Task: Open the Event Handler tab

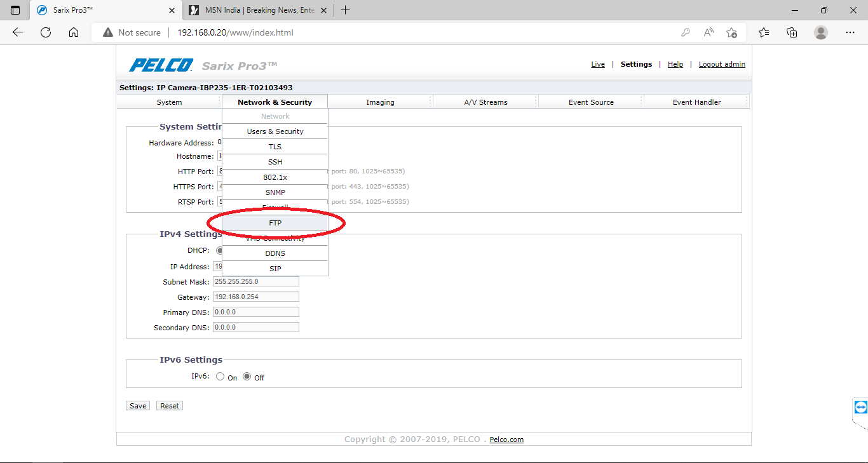Action: pos(696,102)
